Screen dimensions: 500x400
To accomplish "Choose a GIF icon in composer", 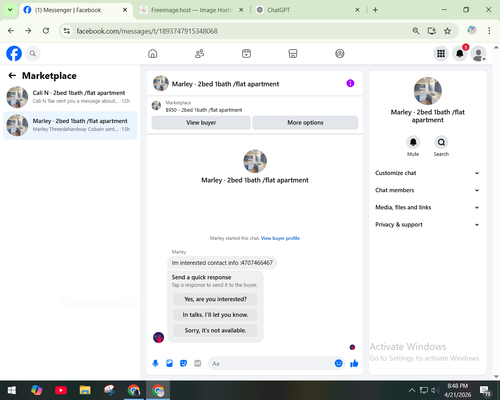I will (198, 363).
